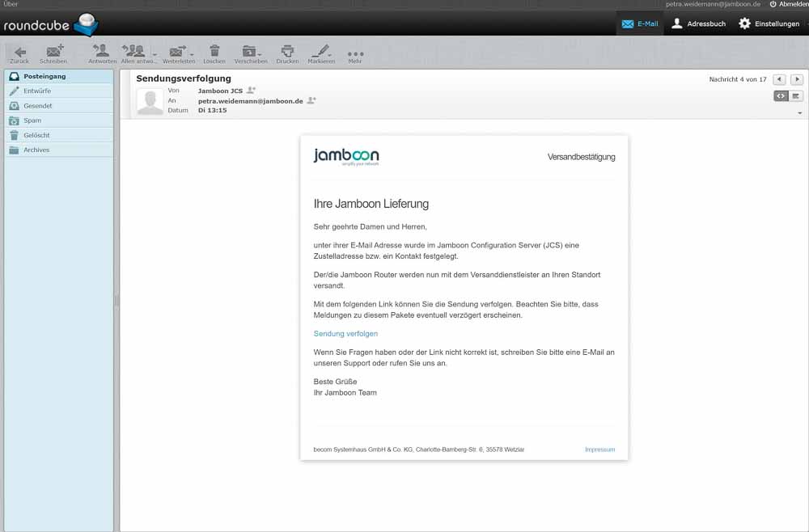Click the roundcube logo
This screenshot has height=532, width=809.
50,24
